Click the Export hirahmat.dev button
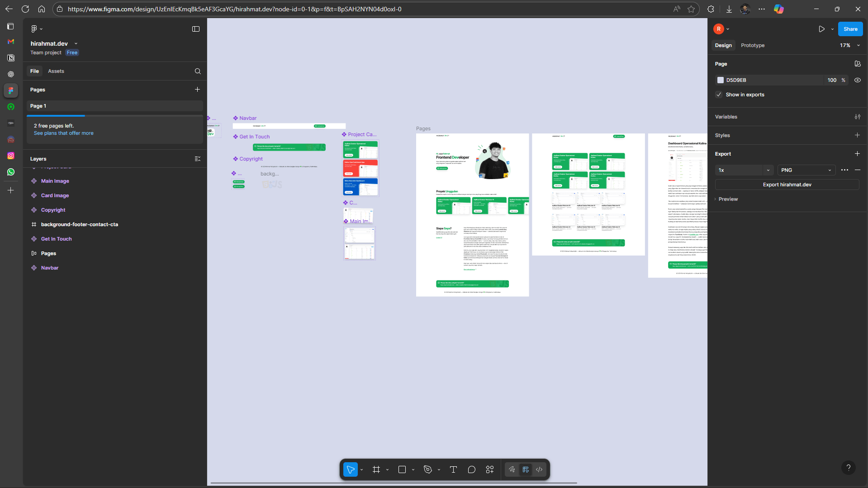The width and height of the screenshot is (868, 488). (787, 185)
